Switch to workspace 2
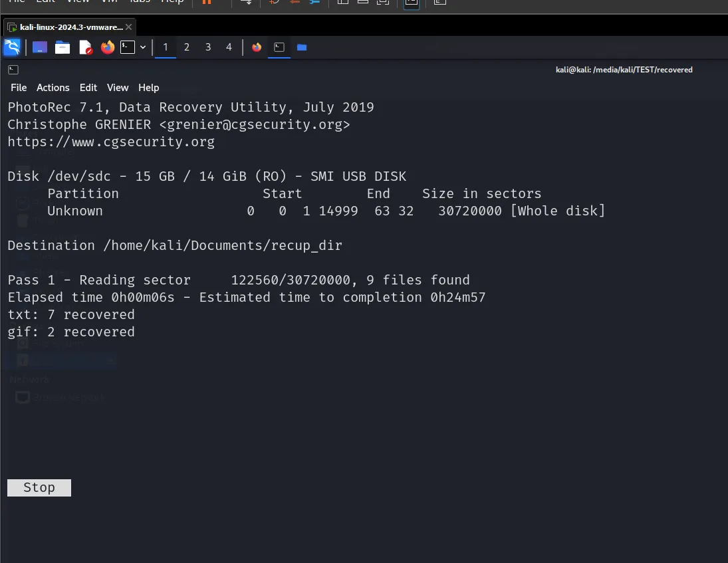 click(187, 47)
